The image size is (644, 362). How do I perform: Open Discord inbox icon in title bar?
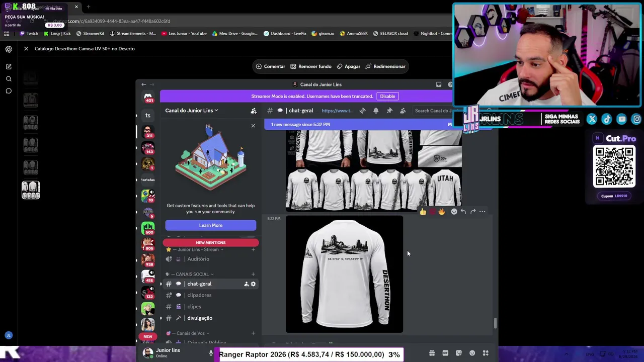click(x=439, y=84)
